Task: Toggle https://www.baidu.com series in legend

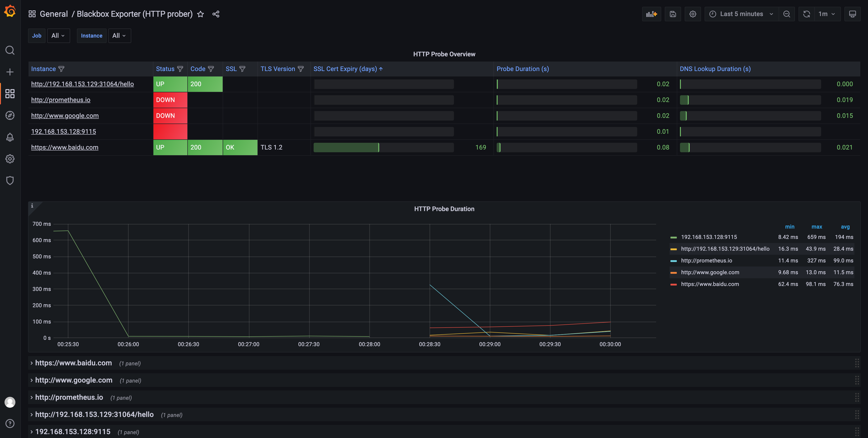Action: pyautogui.click(x=710, y=284)
